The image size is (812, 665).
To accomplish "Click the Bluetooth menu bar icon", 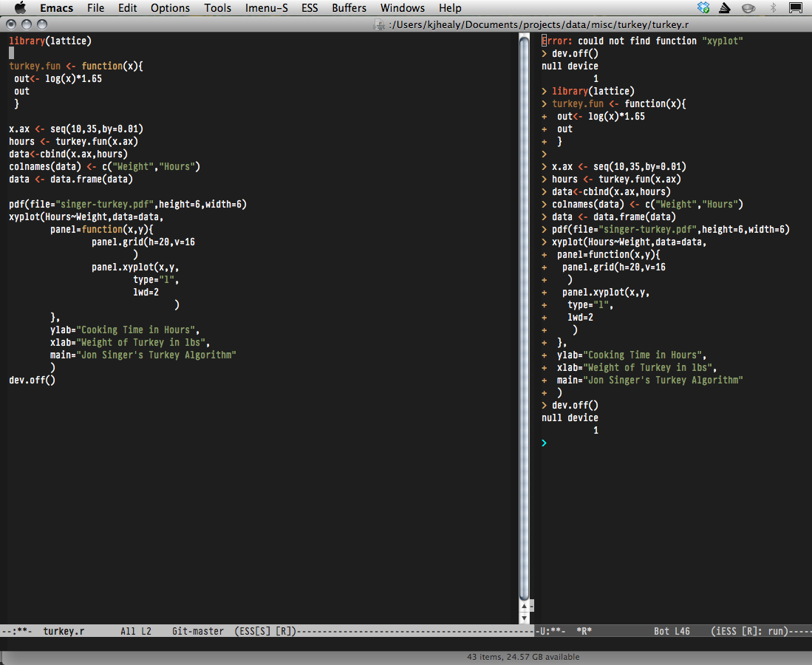I will (x=773, y=8).
